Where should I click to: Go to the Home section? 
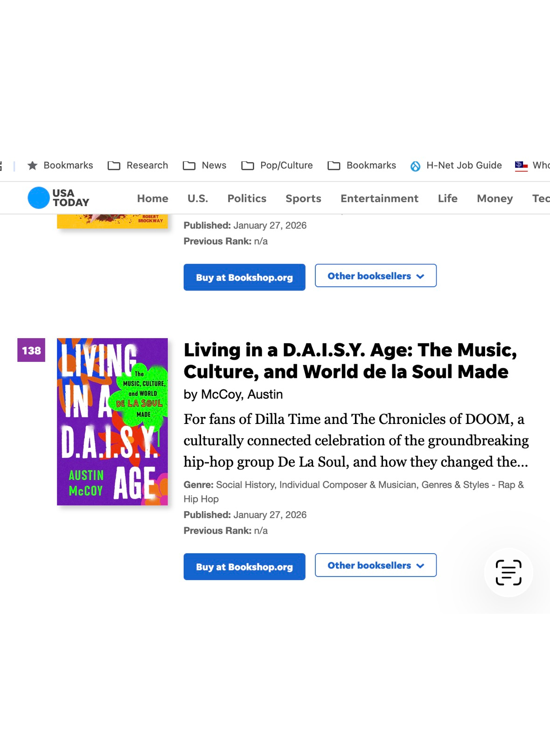(x=153, y=199)
